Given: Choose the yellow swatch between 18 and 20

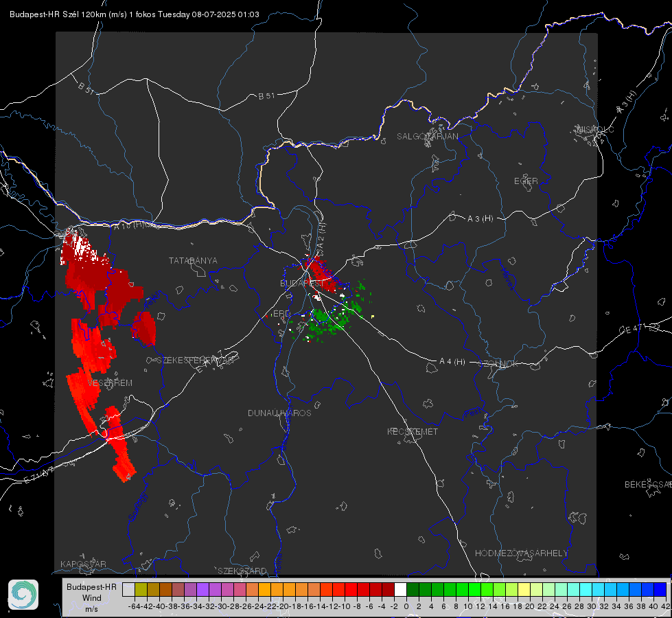Looking at the screenshot, I should (x=524, y=589).
